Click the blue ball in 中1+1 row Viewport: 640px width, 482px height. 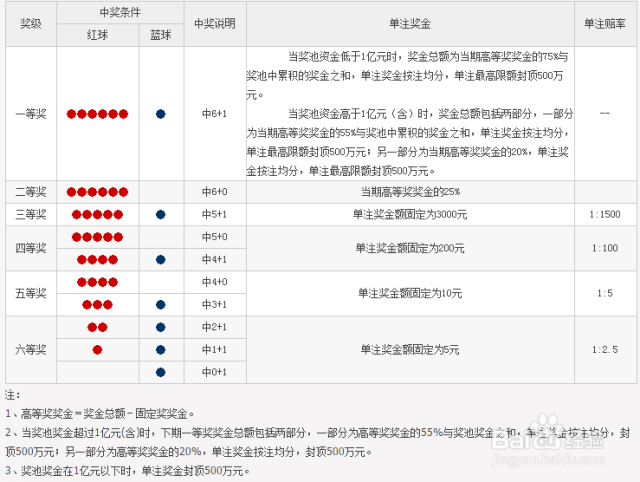(161, 349)
